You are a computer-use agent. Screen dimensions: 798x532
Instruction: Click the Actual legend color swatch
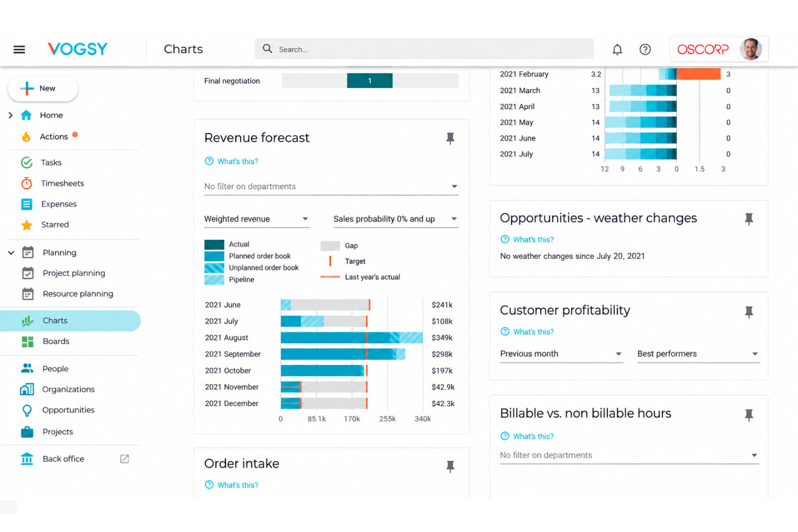[214, 244]
